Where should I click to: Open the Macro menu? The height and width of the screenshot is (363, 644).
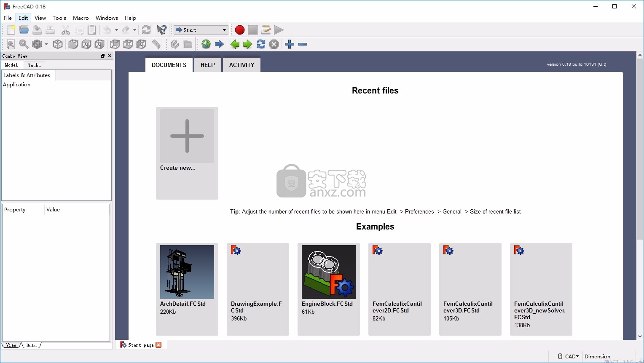81,18
